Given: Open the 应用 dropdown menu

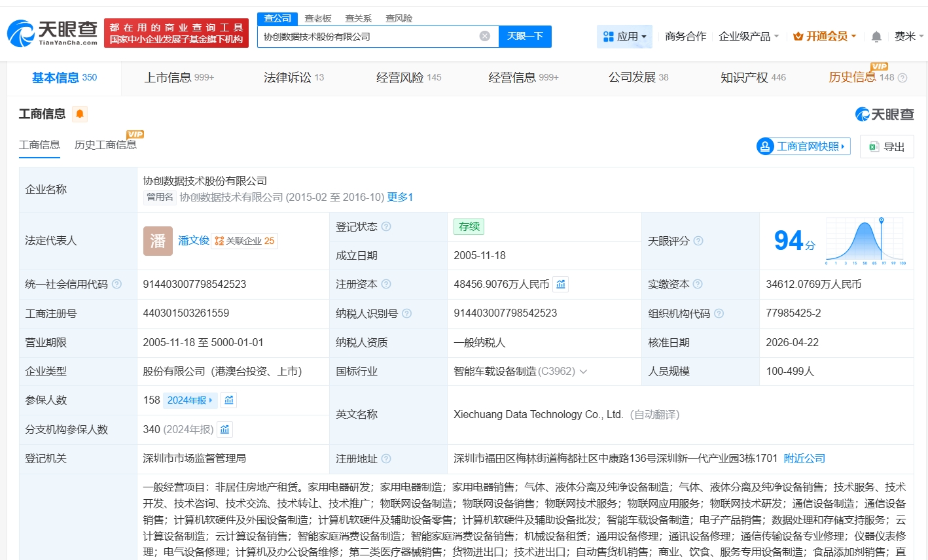Looking at the screenshot, I should (624, 37).
